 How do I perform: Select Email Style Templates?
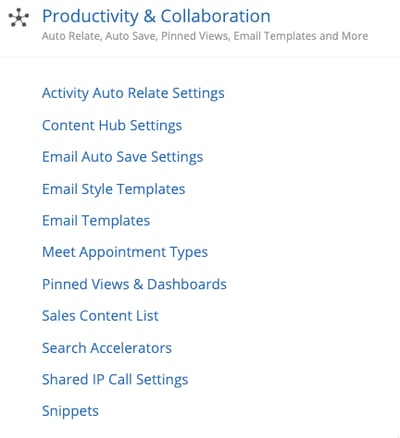(113, 189)
